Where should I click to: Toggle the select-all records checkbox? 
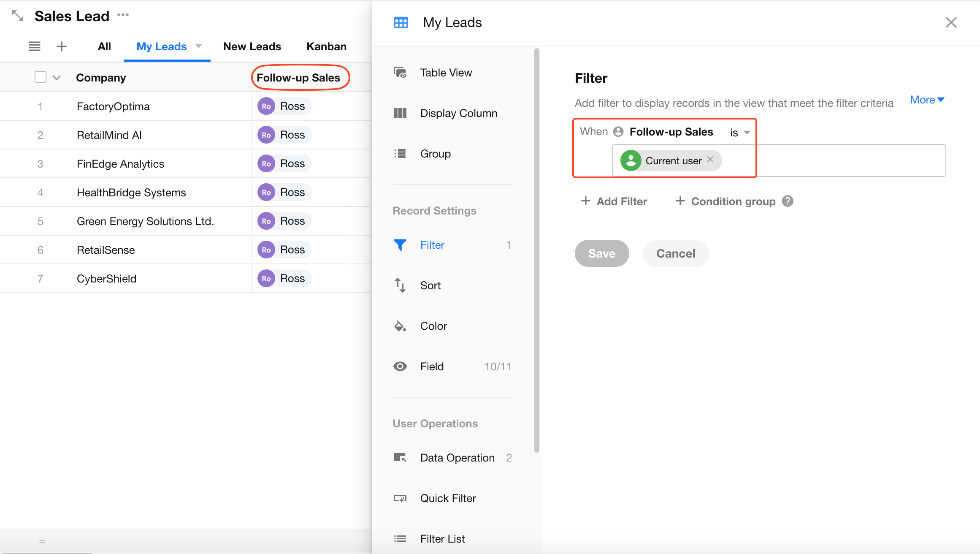[41, 77]
